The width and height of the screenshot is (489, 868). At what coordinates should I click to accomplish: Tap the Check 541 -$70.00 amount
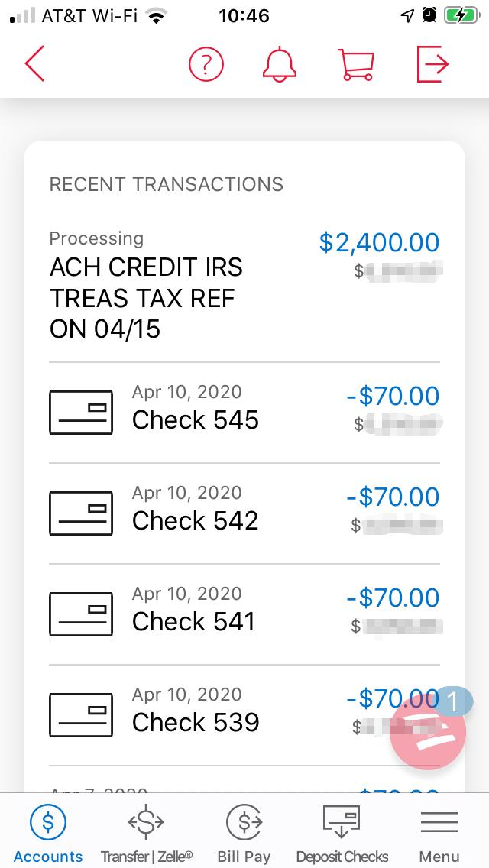click(x=393, y=598)
